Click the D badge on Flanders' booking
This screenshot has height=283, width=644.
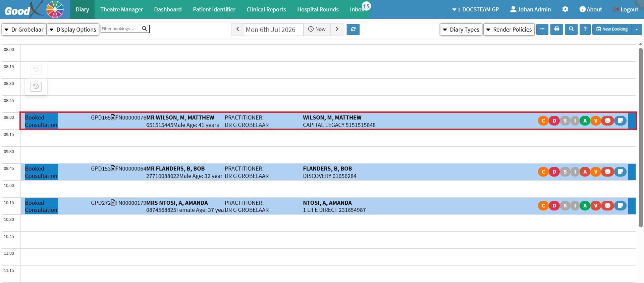coord(554,172)
